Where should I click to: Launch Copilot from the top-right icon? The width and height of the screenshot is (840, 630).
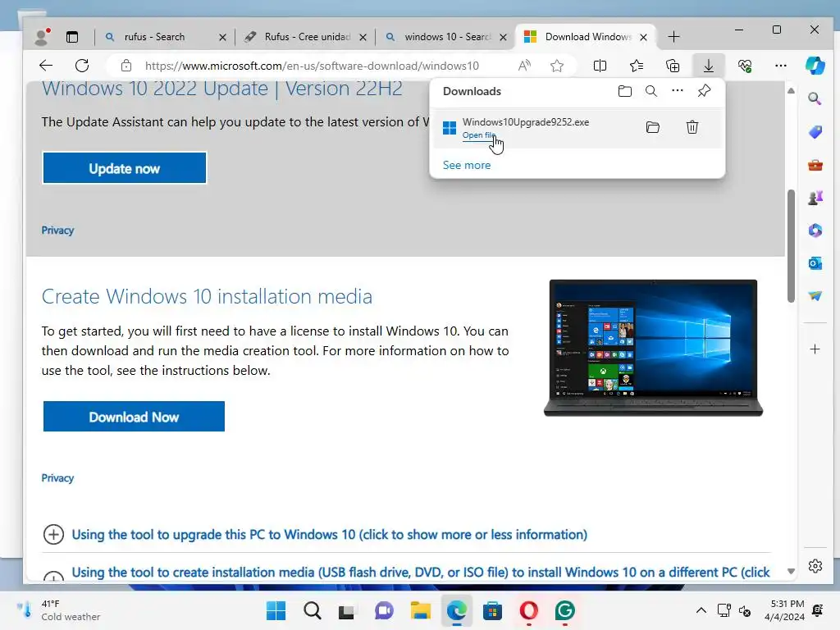[815, 66]
